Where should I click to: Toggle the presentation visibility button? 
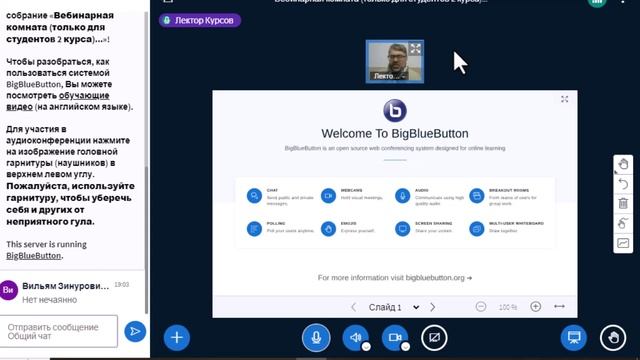tap(573, 338)
